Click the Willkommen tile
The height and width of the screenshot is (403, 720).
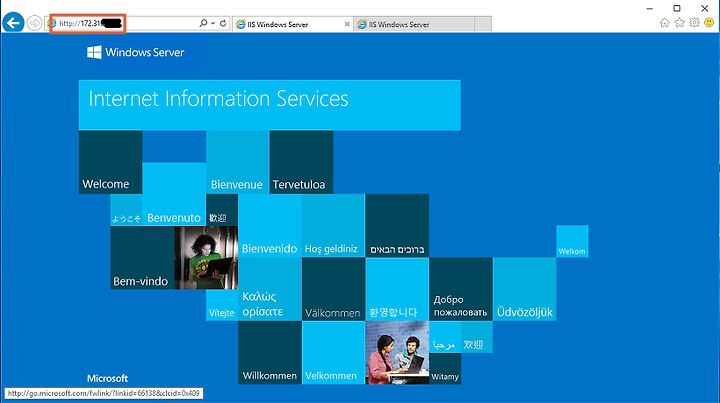coord(270,353)
